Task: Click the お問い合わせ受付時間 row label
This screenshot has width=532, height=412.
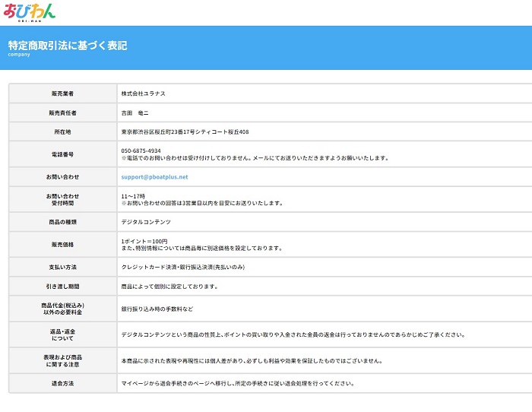Action: pos(62,199)
